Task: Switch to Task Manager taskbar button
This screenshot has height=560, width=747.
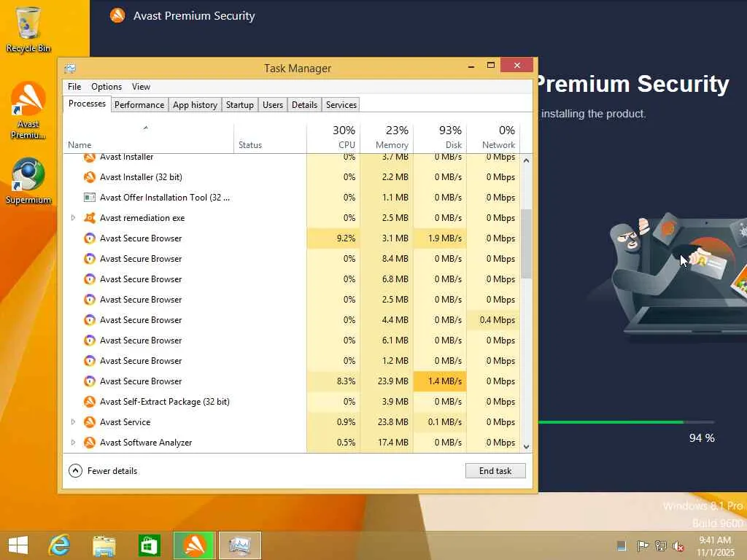Action: (x=239, y=545)
